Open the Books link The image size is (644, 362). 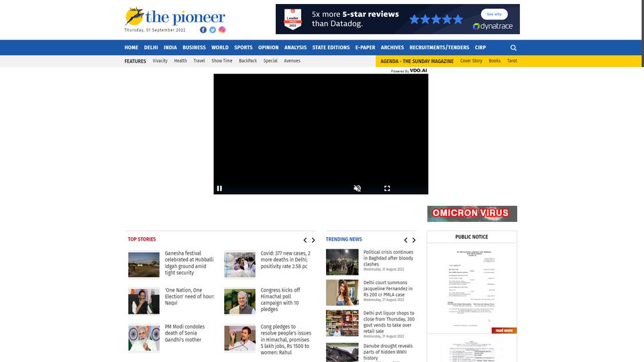[494, 61]
